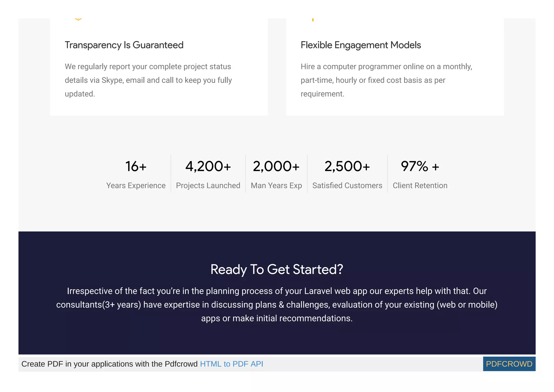Click the partial yellow icon above Transparency heading
554x392 pixels.
tap(78, 19)
